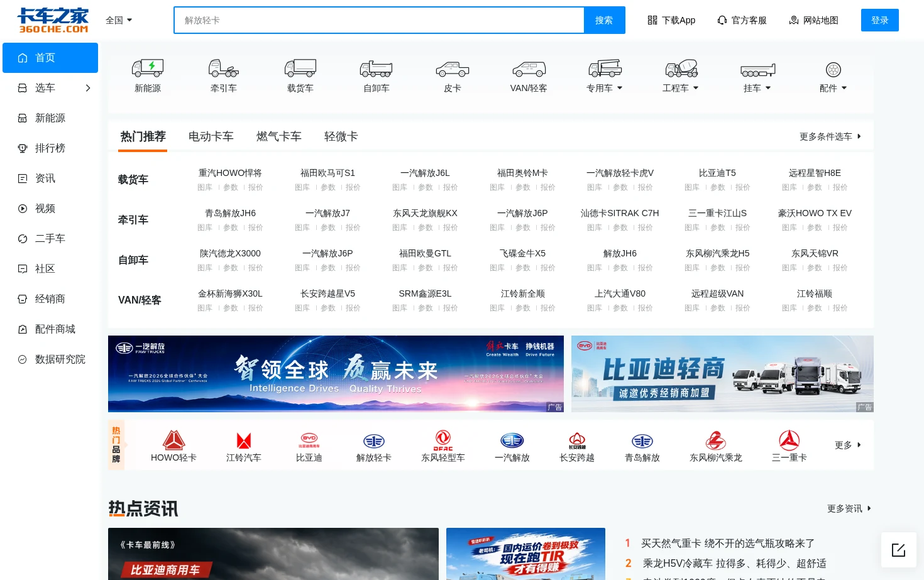
Task: Expand the 配件 dropdown arrow
Action: click(844, 88)
